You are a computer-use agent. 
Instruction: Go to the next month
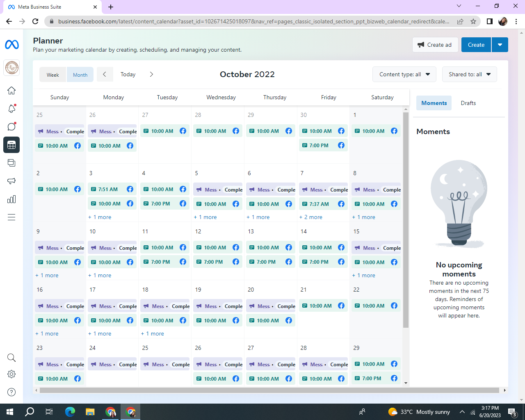click(x=151, y=74)
